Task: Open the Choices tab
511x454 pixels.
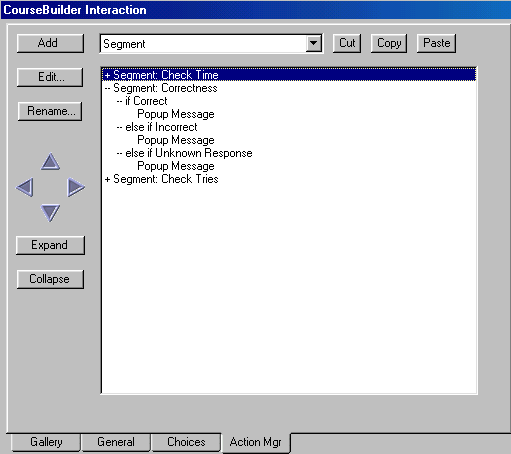Action: pos(186,442)
